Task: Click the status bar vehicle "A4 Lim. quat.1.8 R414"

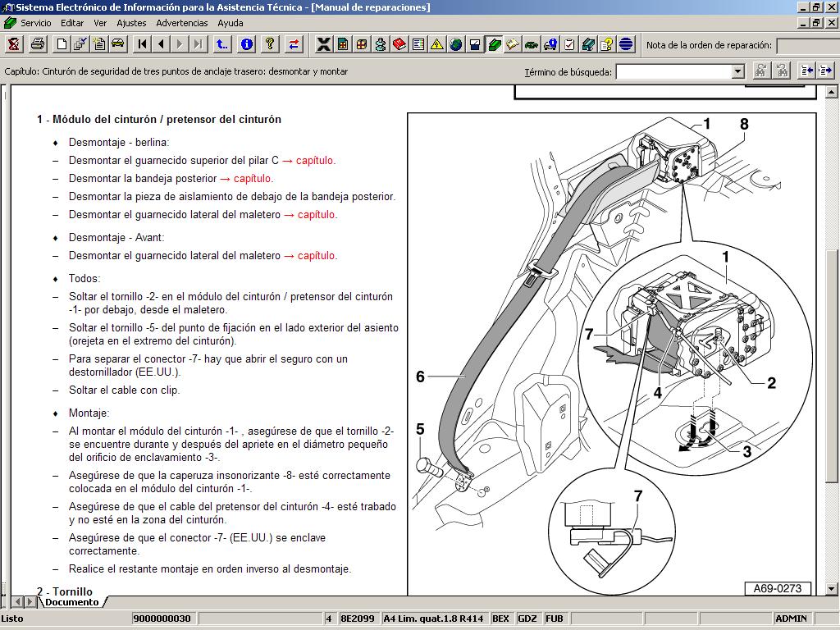Action: (433, 619)
